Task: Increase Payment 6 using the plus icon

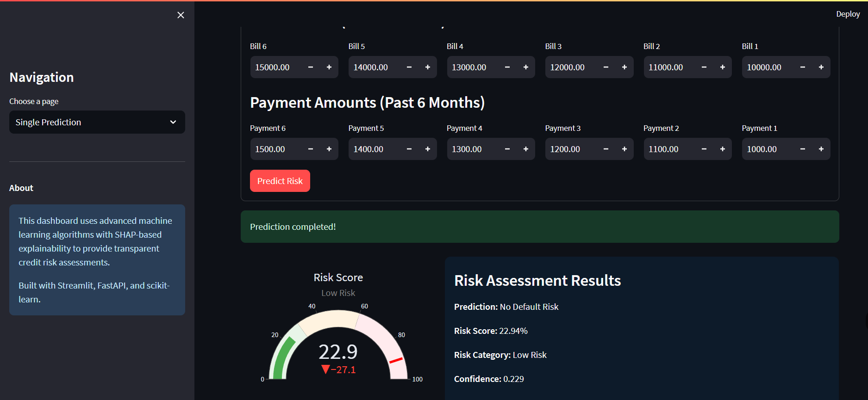Action: point(329,149)
